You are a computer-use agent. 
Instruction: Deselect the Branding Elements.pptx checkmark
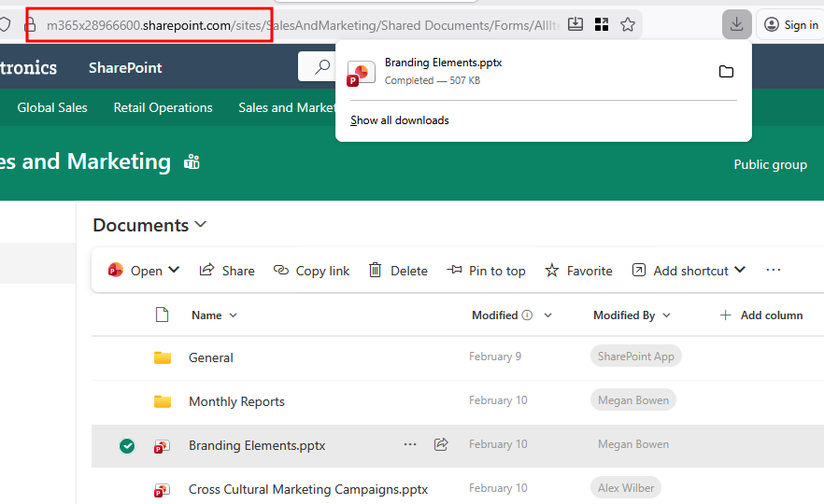click(x=127, y=446)
